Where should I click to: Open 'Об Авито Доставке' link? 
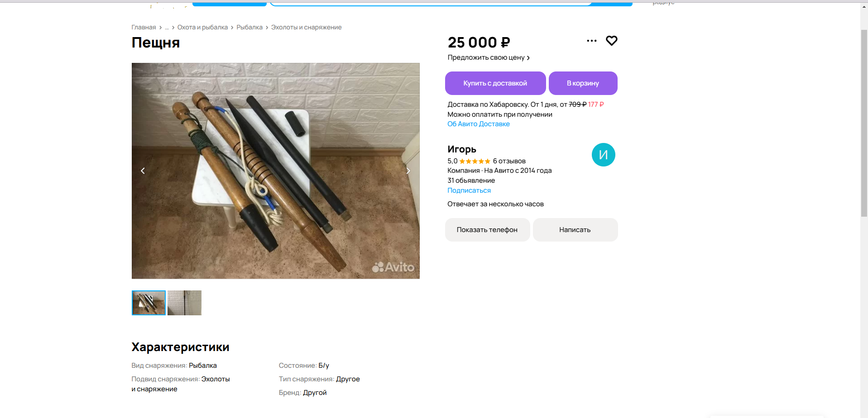(478, 124)
